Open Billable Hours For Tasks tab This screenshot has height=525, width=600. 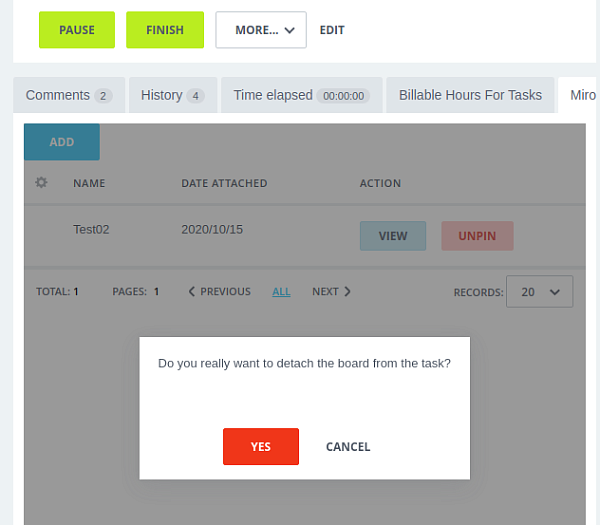tap(470, 95)
